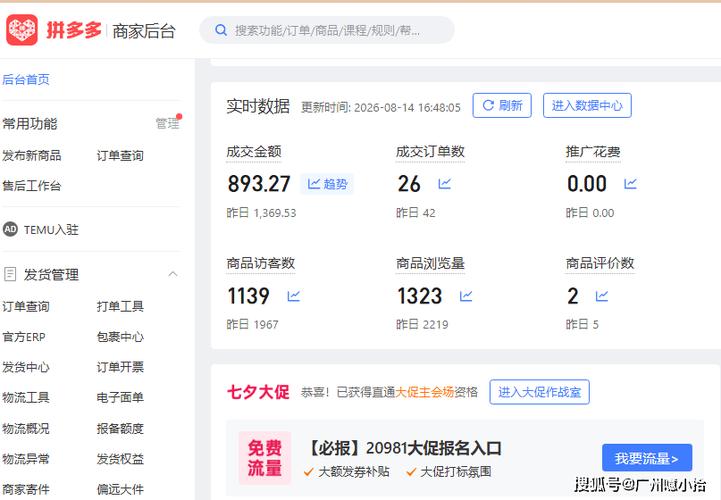
Task: Open 物流概况
Action: 26,428
